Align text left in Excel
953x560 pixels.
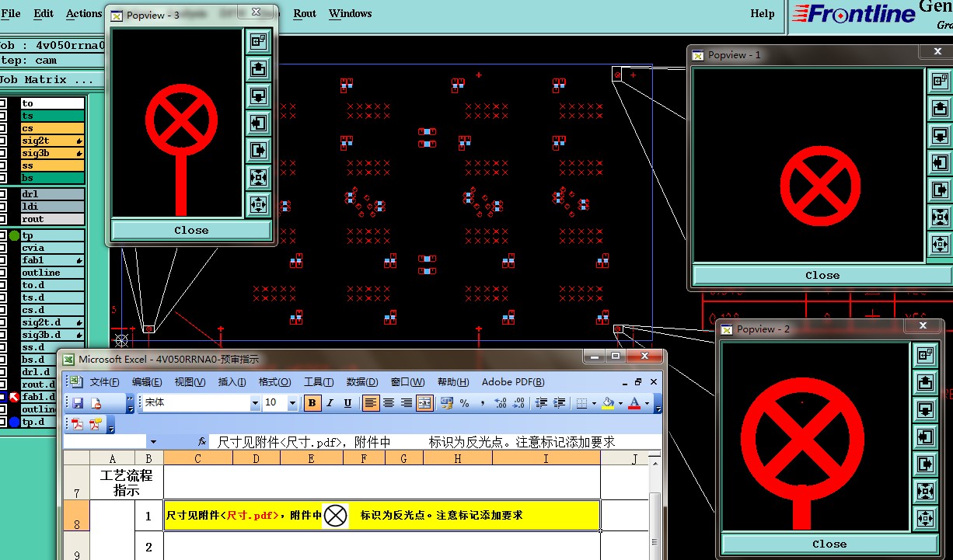371,403
